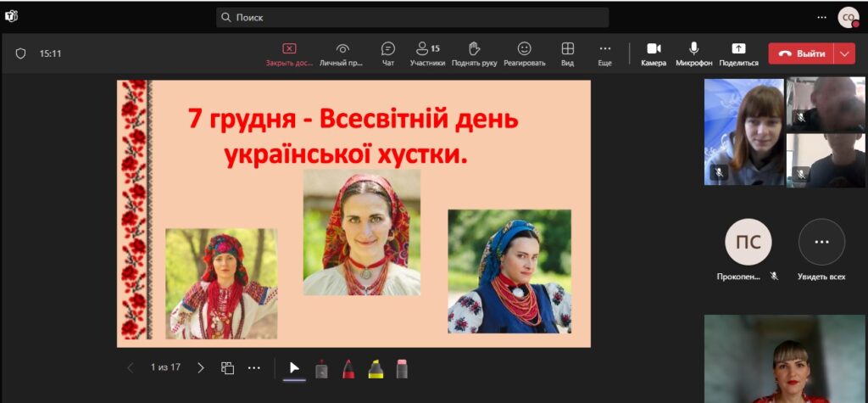Choose the eraser tool below slide

tap(402, 368)
